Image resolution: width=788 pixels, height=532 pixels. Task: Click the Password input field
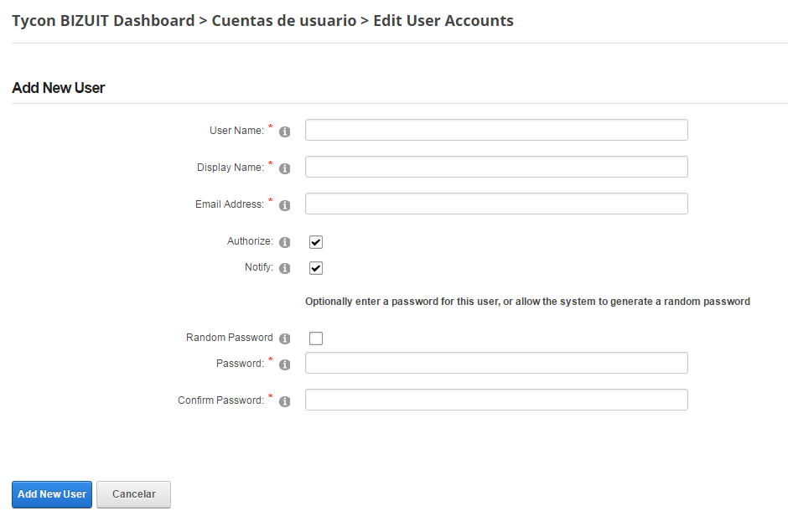pos(496,363)
